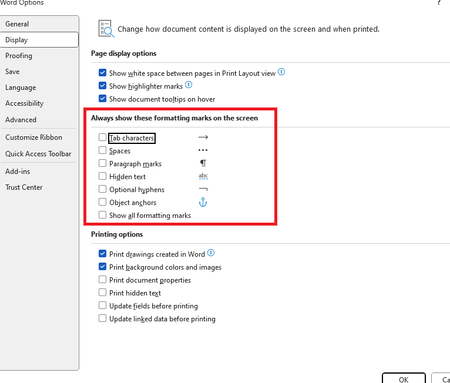
Task: Open the Language options category
Action: pyautogui.click(x=39, y=88)
